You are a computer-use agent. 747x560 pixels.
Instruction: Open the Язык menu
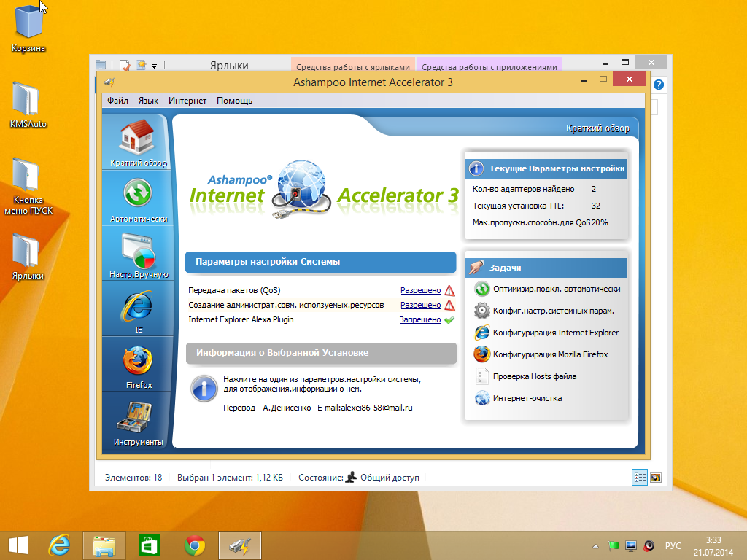pyautogui.click(x=148, y=101)
